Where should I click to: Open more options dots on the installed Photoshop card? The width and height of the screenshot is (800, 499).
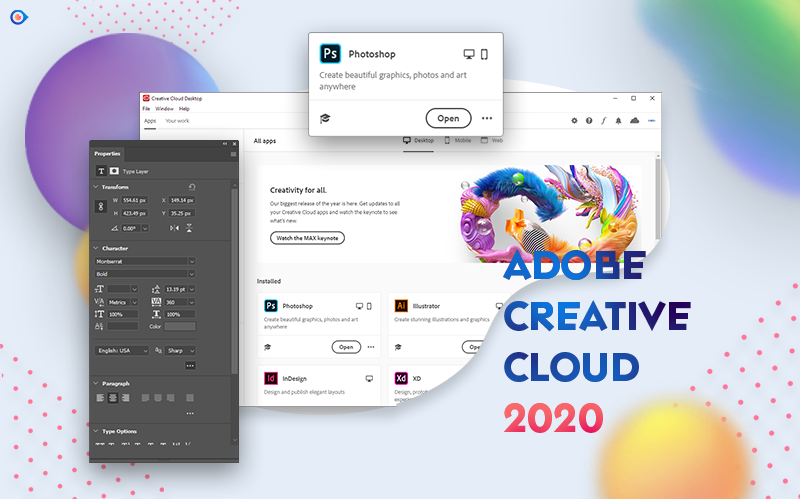371,347
